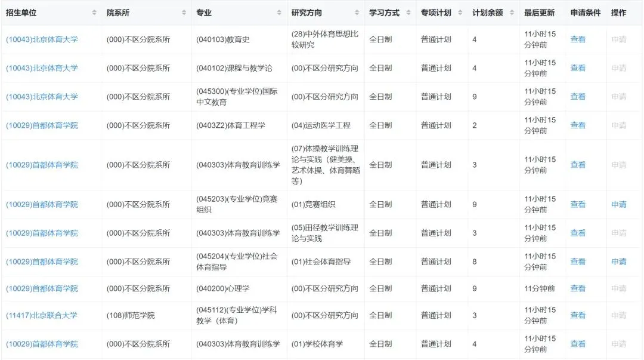
Task: Sort table by 专业 column arrows
Action: coord(279,13)
